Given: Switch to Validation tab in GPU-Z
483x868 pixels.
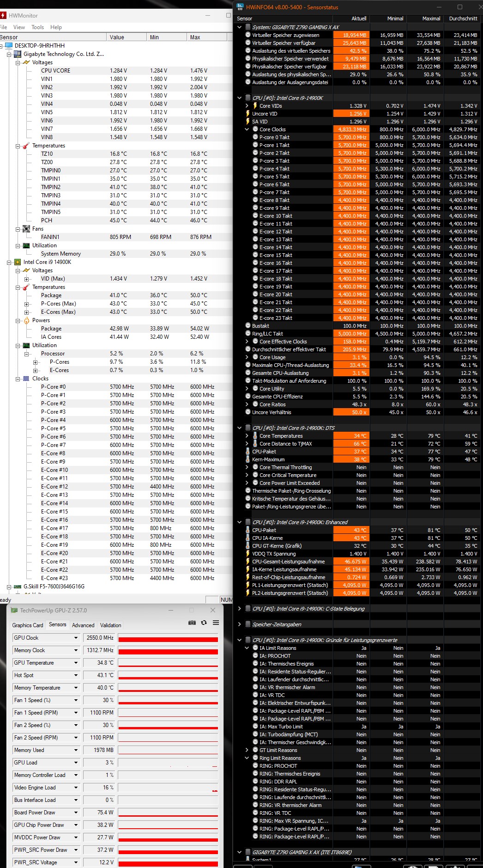Looking at the screenshot, I should point(111,625).
